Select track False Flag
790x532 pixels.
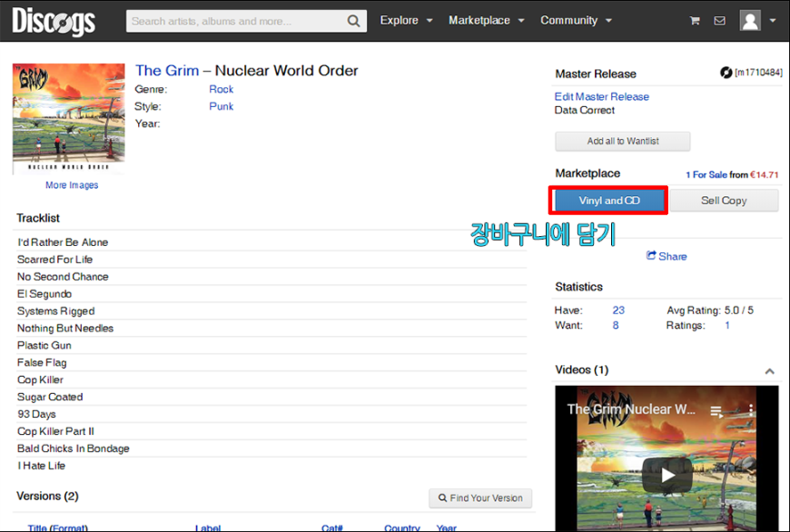coord(42,362)
